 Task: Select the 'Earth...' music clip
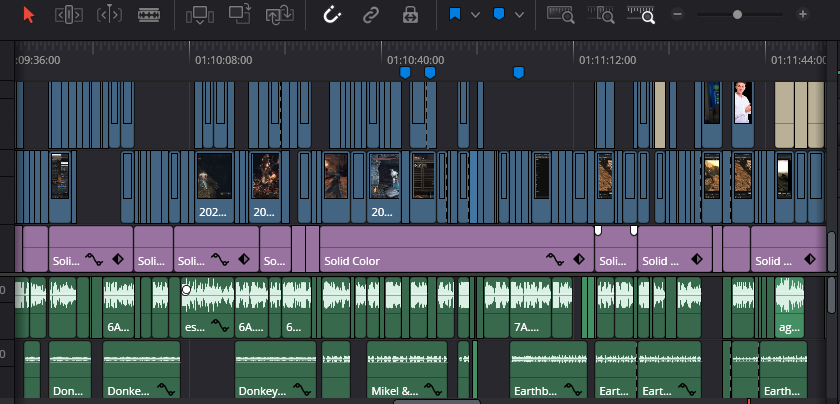(783, 370)
